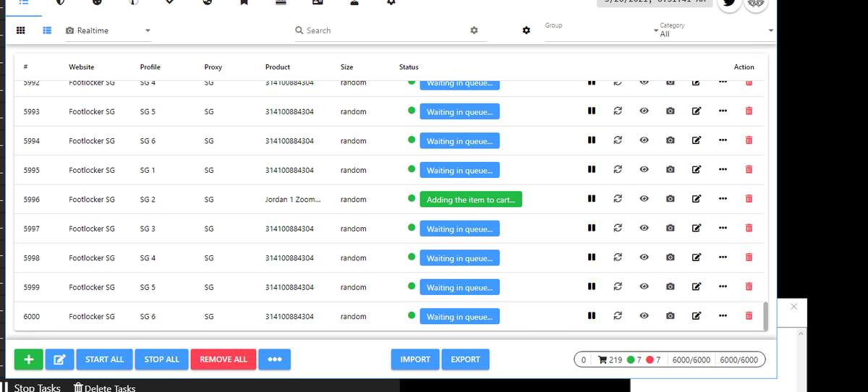868x392 pixels.
Task: Open the camera icon for task 5998
Action: click(x=670, y=257)
